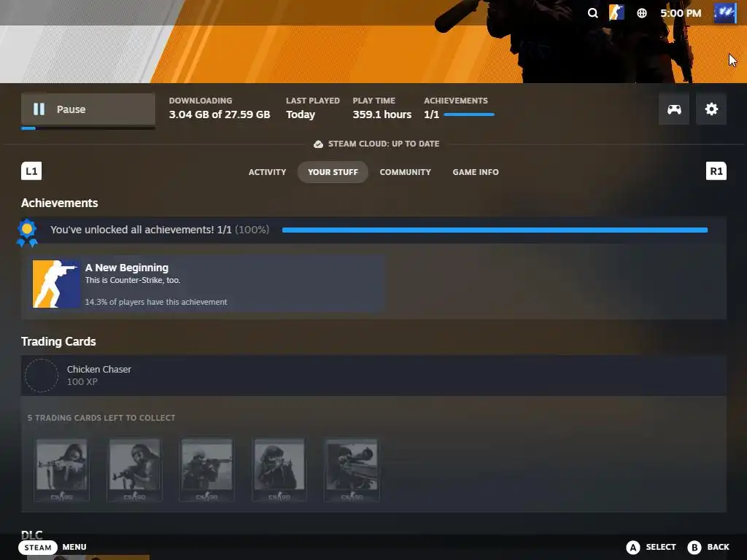Click the L1 bumper tab indicator
747x560 pixels.
click(31, 171)
